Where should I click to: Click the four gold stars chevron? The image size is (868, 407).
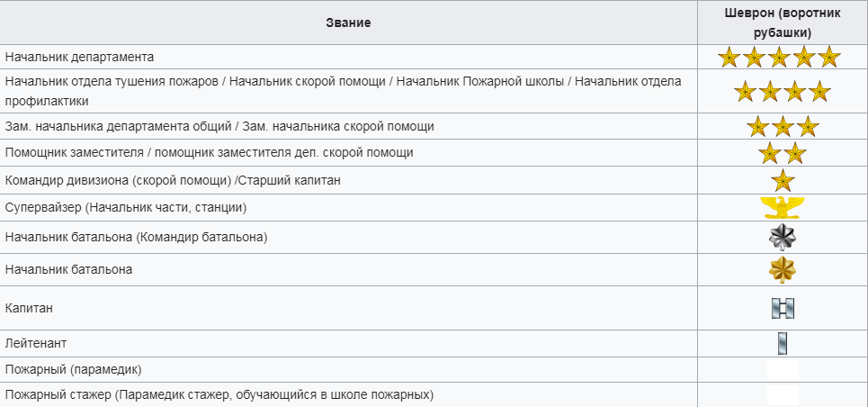point(782,92)
